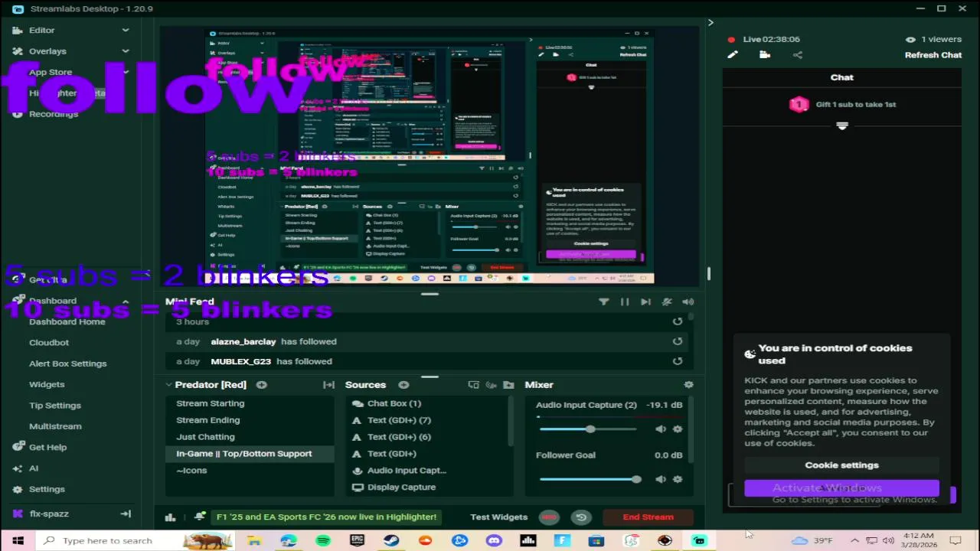Add a new scene with plus icon
The width and height of the screenshot is (980, 551).
pyautogui.click(x=262, y=385)
